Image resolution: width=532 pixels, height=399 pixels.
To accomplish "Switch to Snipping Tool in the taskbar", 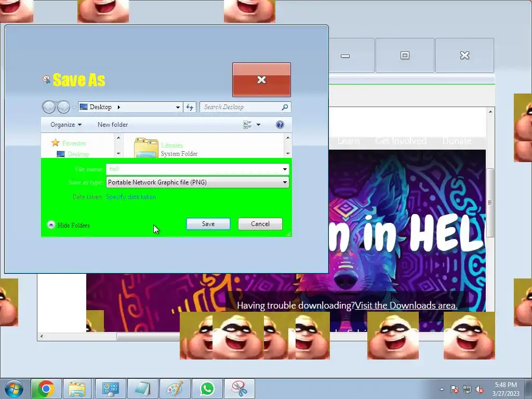I will [x=239, y=389].
